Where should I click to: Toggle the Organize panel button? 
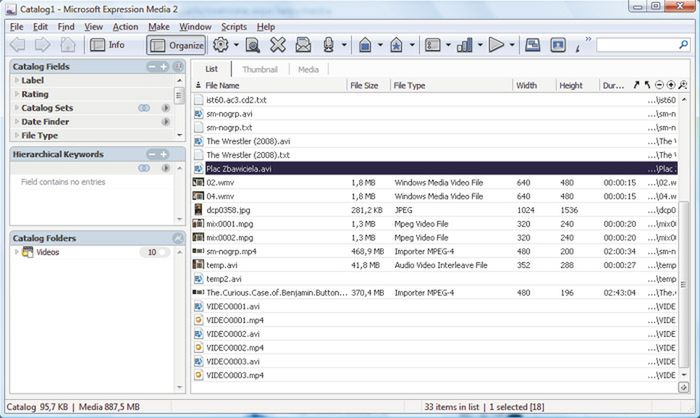(x=176, y=45)
